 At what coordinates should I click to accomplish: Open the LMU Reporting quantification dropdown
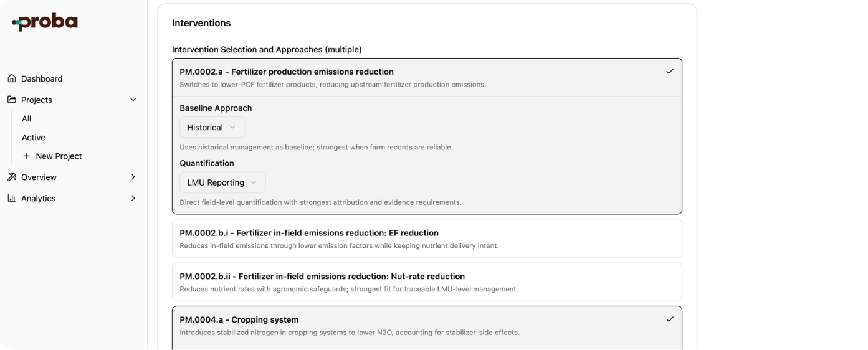coord(222,182)
